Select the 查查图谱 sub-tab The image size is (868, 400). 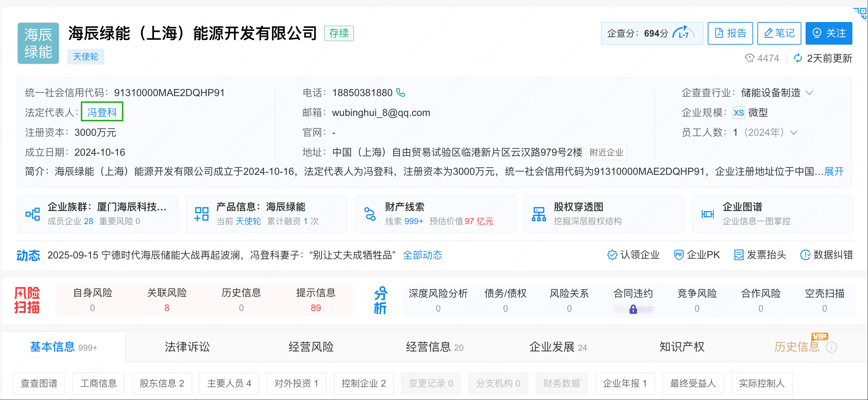(x=39, y=383)
